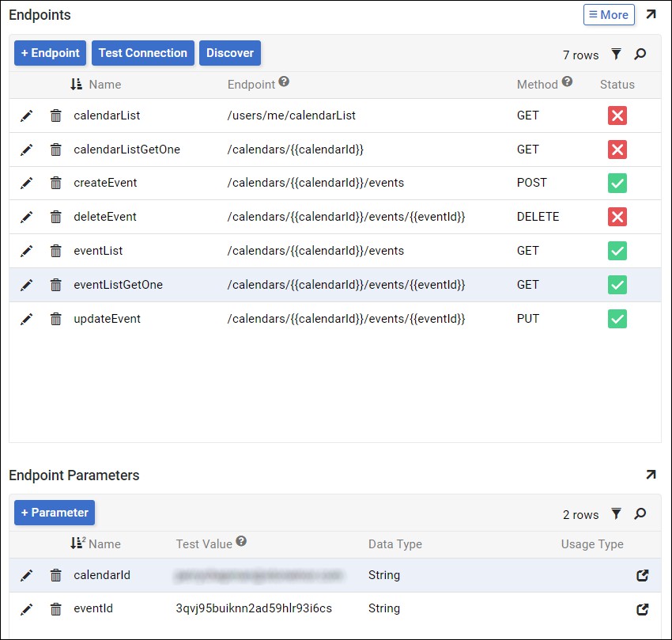Open the filter icon in Endpoints grid

coord(617,55)
